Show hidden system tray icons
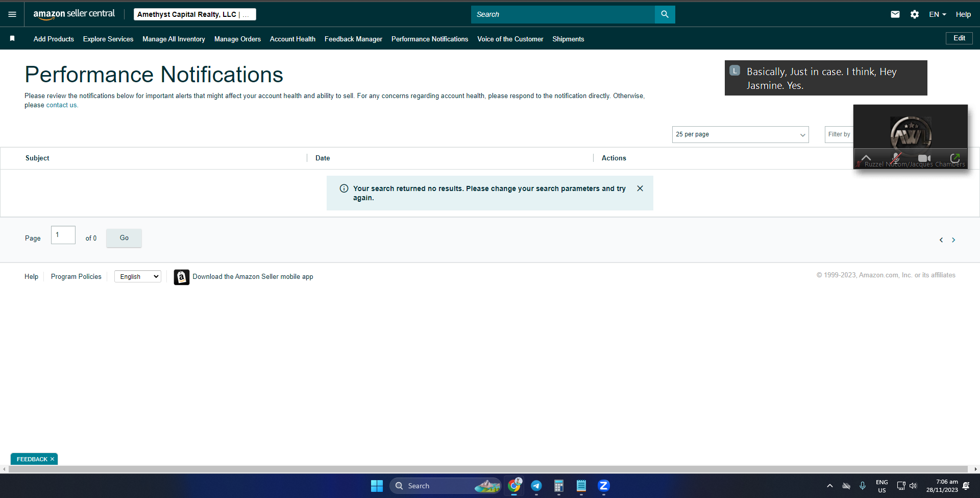This screenshot has height=498, width=980. [x=830, y=486]
